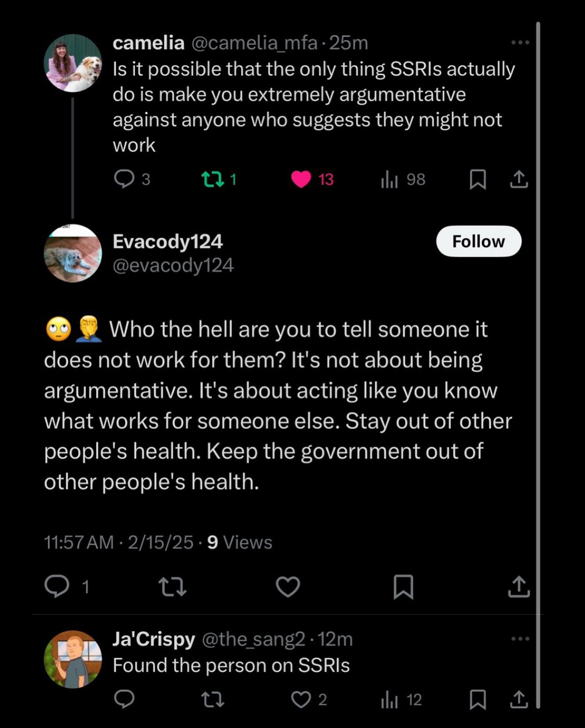View analytics for camelia's tweet
This screenshot has height=728, width=585.
click(389, 180)
